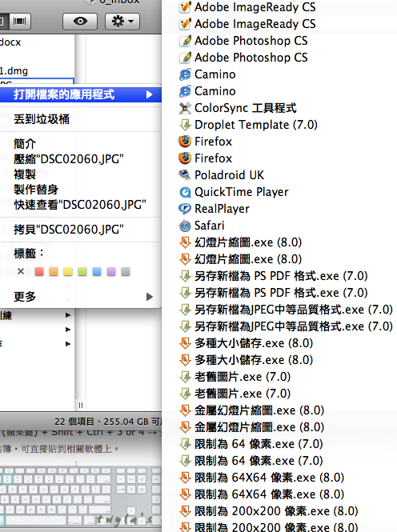Image resolution: width=397 pixels, height=532 pixels.
Task: Apply the gray label color
Action: pyautogui.click(x=126, y=271)
